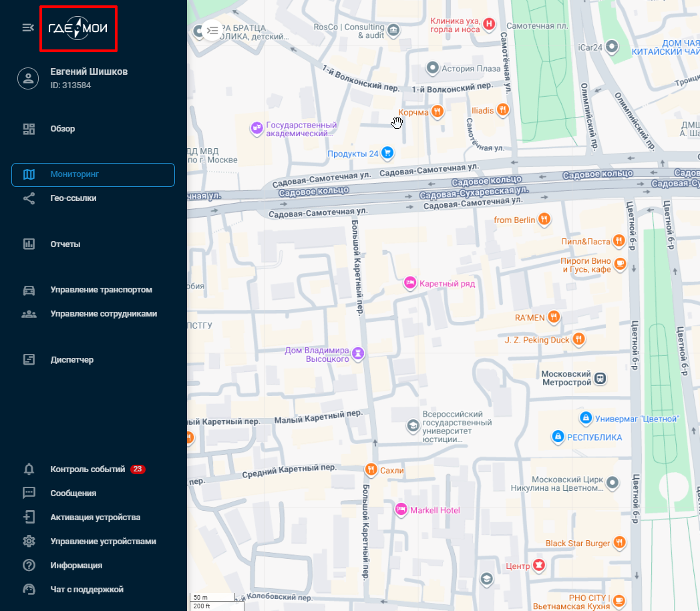Open Управление сотрудниками people icon

(29, 314)
